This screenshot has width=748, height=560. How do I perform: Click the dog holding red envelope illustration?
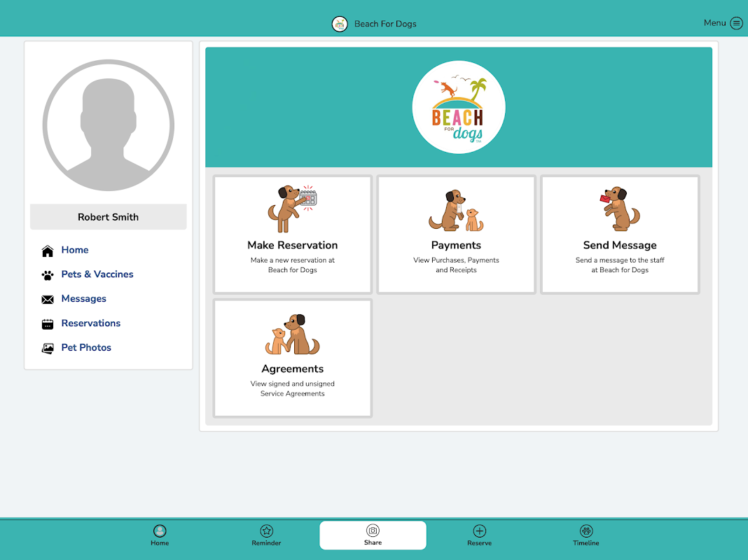tap(620, 209)
